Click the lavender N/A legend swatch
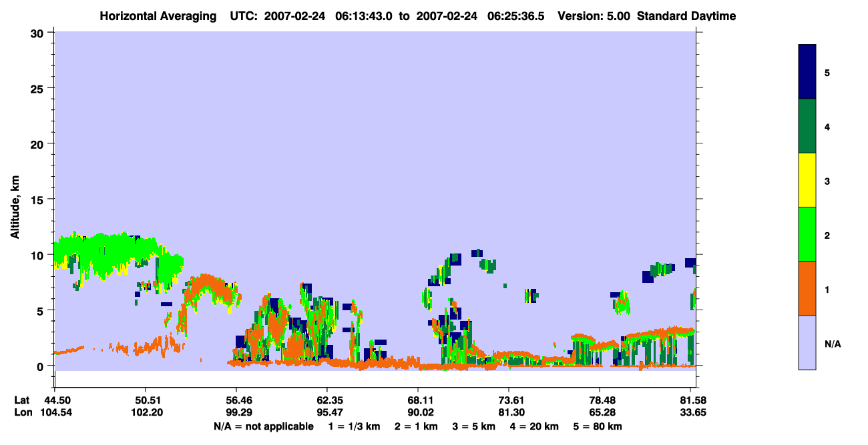This screenshot has height=445, width=868. (x=807, y=342)
